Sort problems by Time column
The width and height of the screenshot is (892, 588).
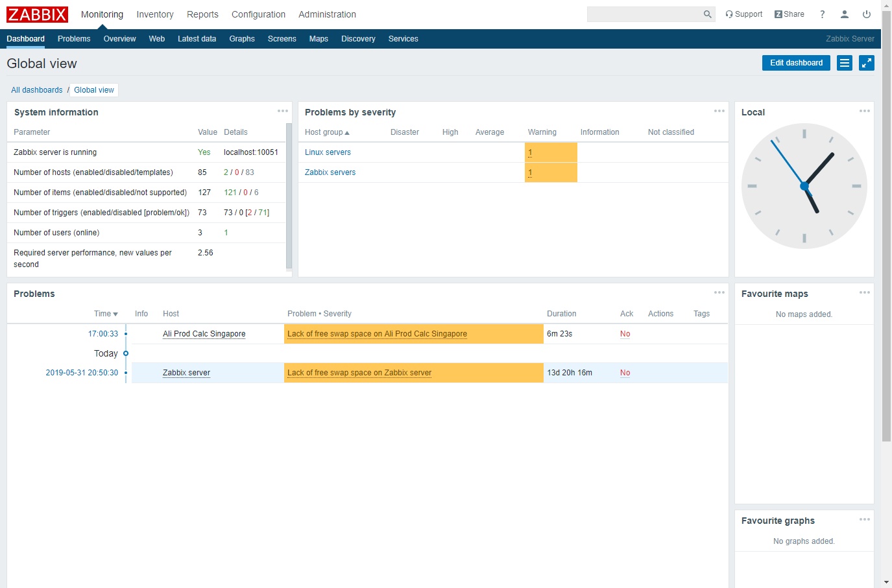point(106,314)
